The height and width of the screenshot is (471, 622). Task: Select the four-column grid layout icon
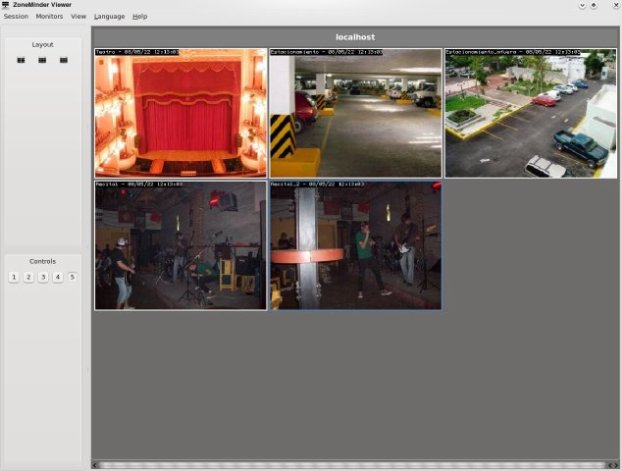tap(63, 60)
